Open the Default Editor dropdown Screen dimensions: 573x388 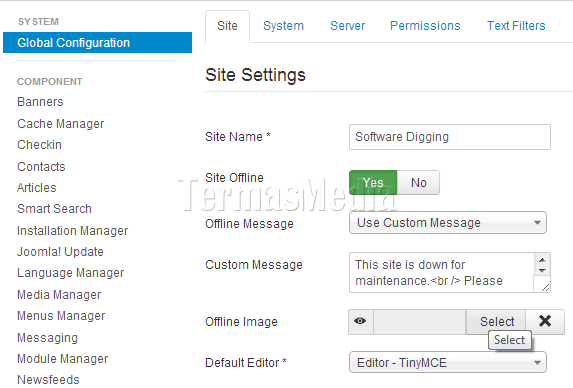tap(448, 362)
